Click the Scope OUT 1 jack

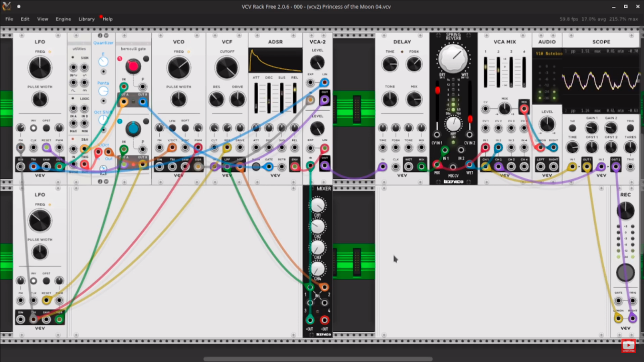point(587,167)
